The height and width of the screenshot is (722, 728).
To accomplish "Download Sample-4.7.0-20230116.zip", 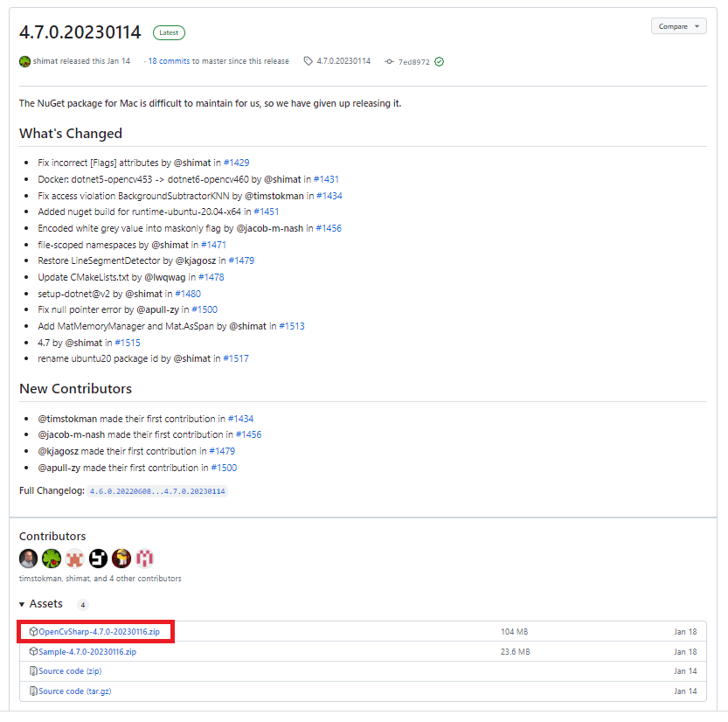I will pos(87,652).
